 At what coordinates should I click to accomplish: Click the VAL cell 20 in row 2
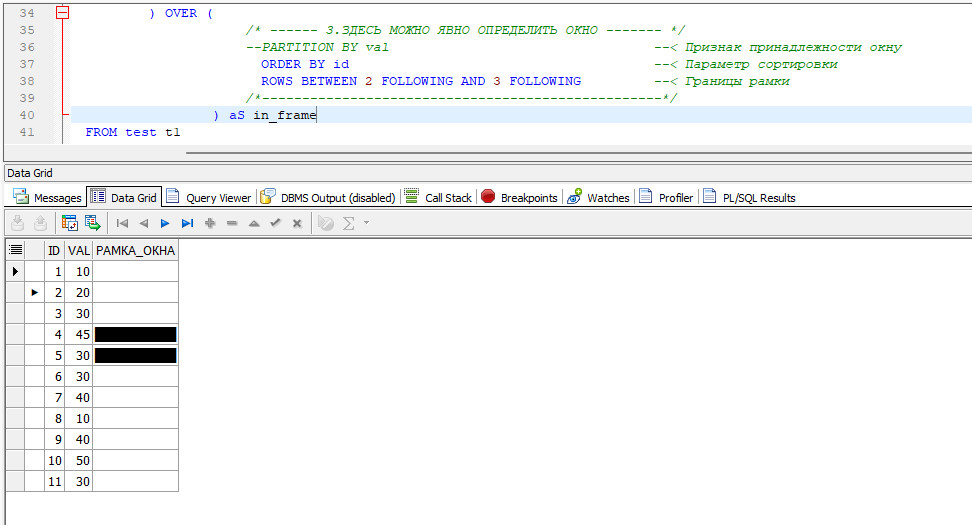click(x=79, y=293)
